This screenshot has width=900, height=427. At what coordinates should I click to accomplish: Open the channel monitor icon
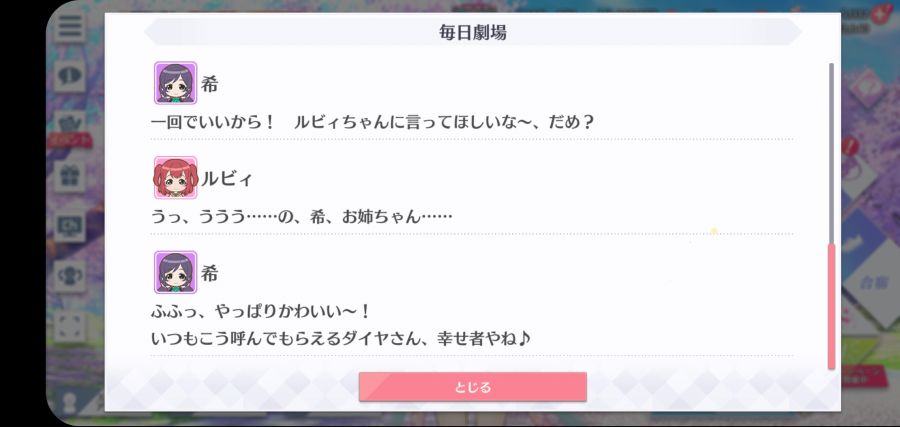tap(70, 226)
